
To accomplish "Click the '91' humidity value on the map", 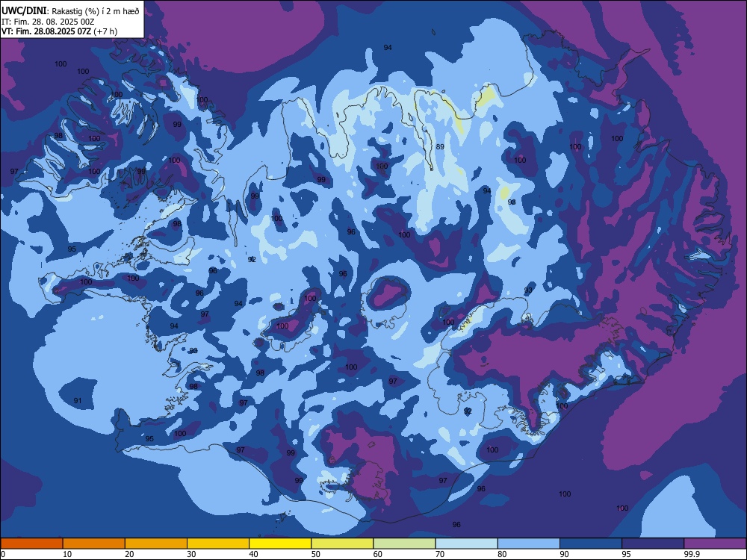I will coord(78,400).
